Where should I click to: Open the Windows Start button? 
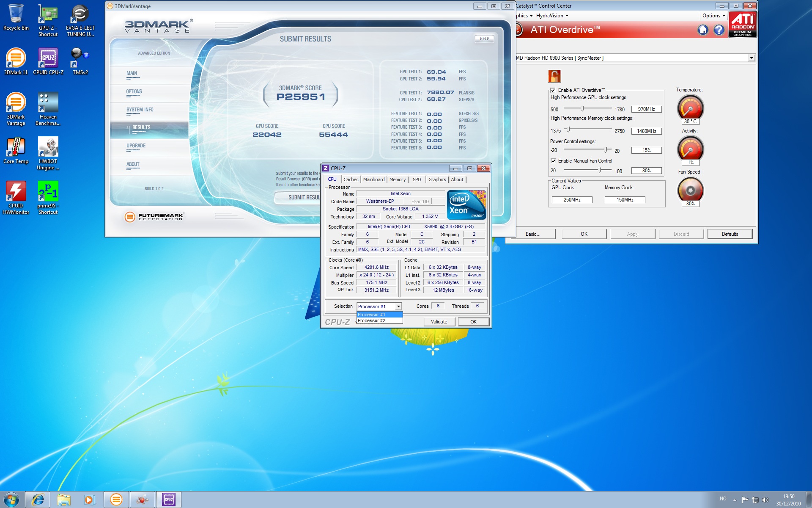click(11, 500)
